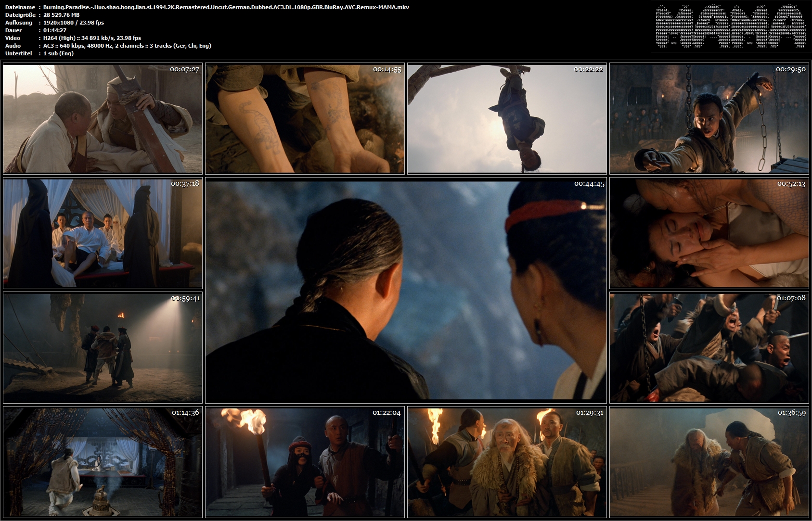This screenshot has width=812, height=521.
Task: Click the 01:36:59 timestamp overlay
Action: 791,413
